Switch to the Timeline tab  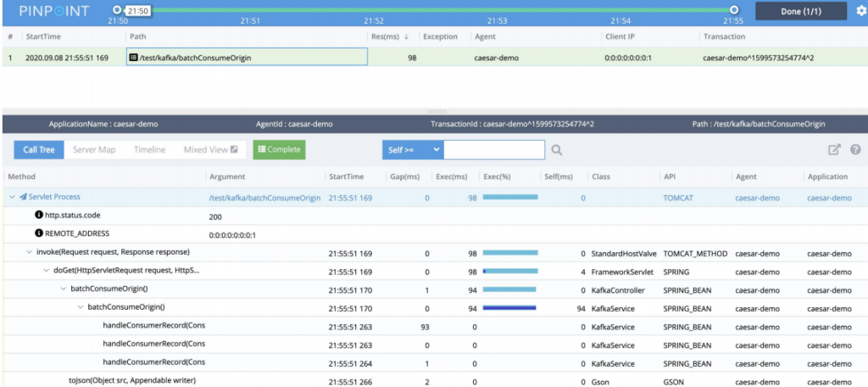[x=149, y=150]
